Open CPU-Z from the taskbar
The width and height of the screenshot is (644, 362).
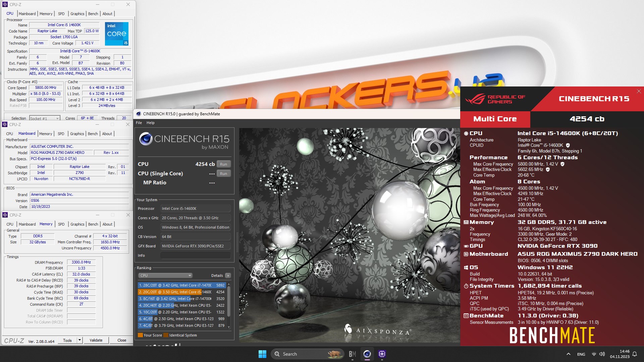(382, 354)
